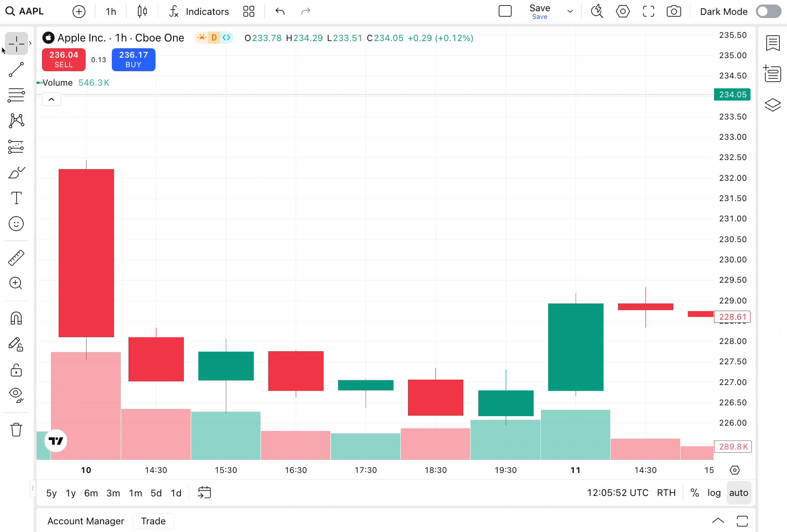Screen dimensions: 787x532
Task: Enter fullscreen mode
Action: (x=648, y=11)
